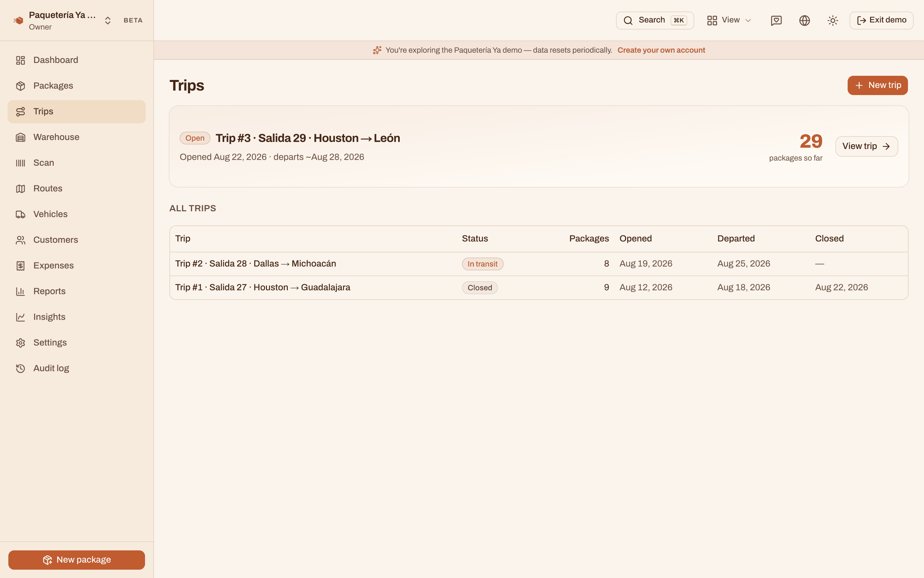
Task: Open the Settings page
Action: (76, 343)
